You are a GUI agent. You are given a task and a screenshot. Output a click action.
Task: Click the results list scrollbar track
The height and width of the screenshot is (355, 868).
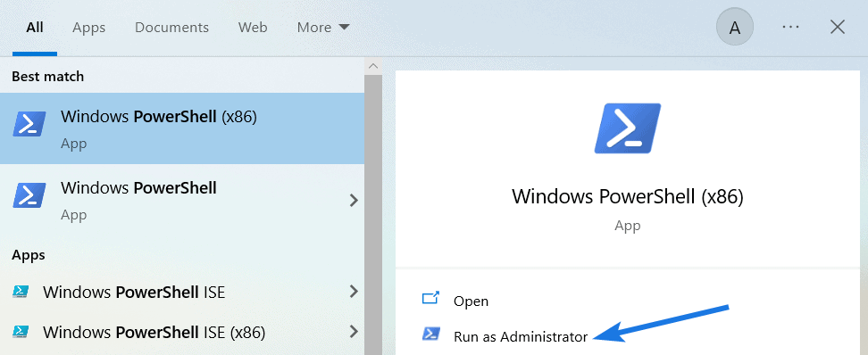coord(373,215)
